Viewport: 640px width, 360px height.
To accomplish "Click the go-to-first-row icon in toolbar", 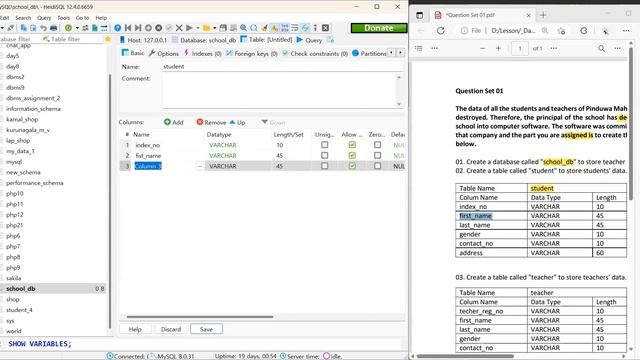I will [128, 28].
